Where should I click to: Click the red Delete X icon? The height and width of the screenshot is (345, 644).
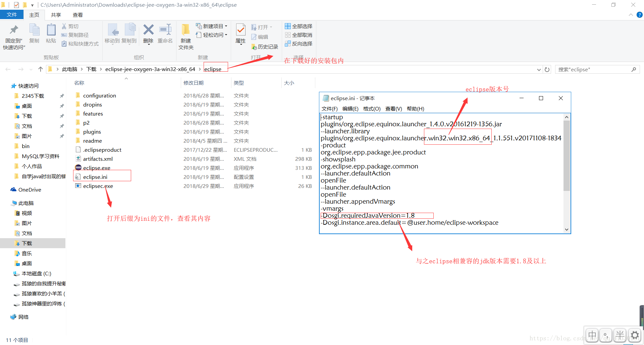tap(148, 30)
